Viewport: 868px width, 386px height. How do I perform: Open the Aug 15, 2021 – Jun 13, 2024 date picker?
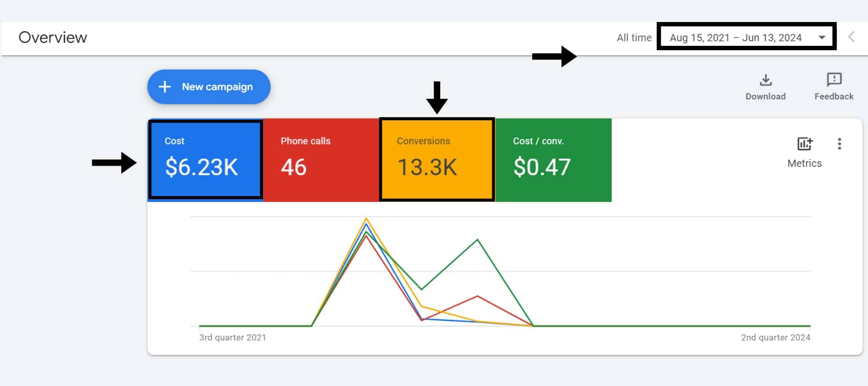click(x=735, y=37)
